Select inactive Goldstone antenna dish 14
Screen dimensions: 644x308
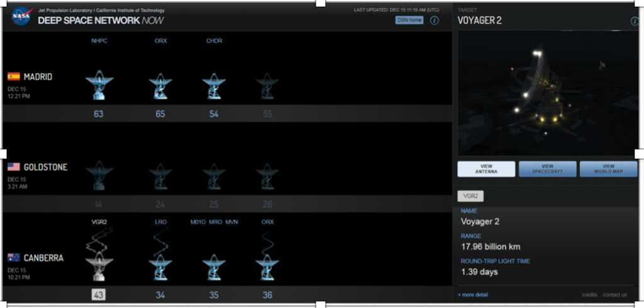[x=99, y=176]
